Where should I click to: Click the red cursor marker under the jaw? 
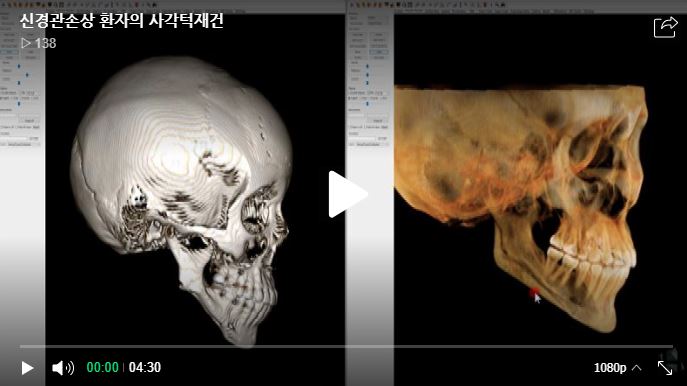tap(534, 293)
